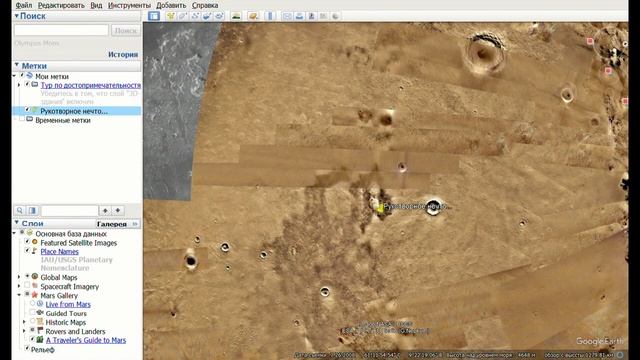Viewport: 640px width, 360px height.
Task: Toggle the sidebar visibility toolbar button
Action: point(154,16)
